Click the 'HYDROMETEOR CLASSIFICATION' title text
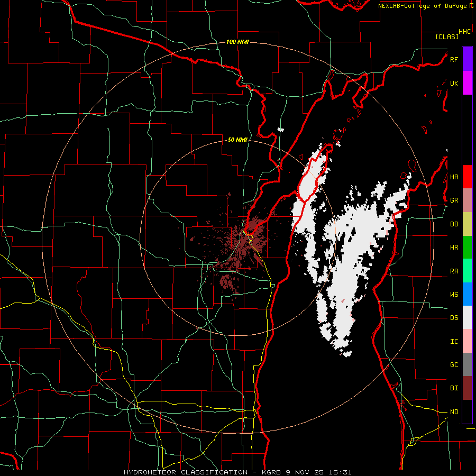Screen dimensions: 476x476 (186, 472)
